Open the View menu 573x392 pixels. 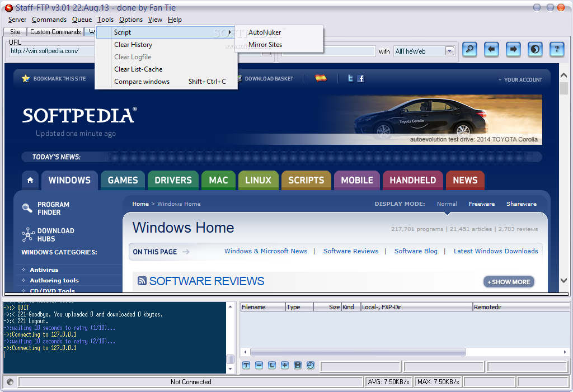155,20
